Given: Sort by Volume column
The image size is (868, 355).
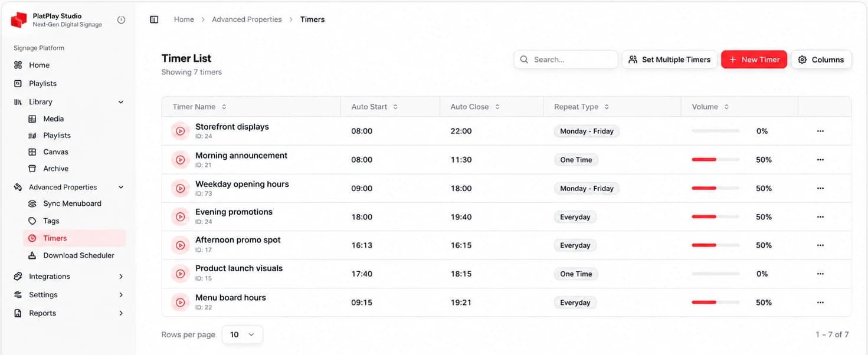Looking at the screenshot, I should 710,107.
